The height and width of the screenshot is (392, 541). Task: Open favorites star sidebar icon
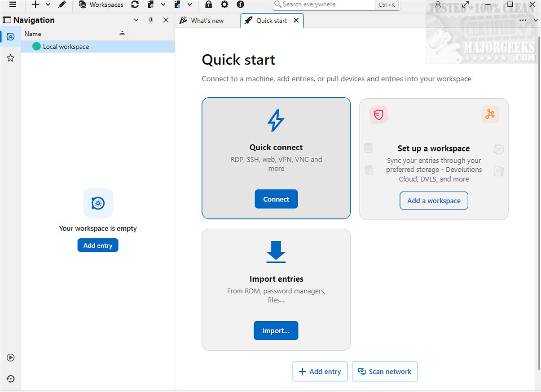click(x=10, y=58)
